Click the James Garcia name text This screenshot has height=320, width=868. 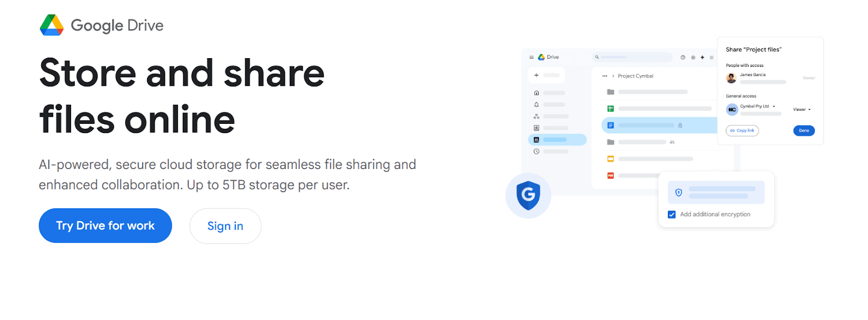pyautogui.click(x=752, y=75)
